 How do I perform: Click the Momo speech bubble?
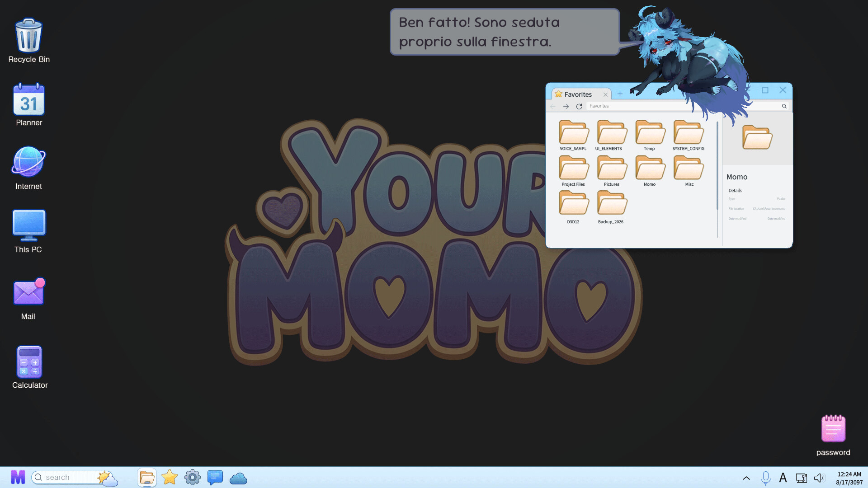pos(505,32)
